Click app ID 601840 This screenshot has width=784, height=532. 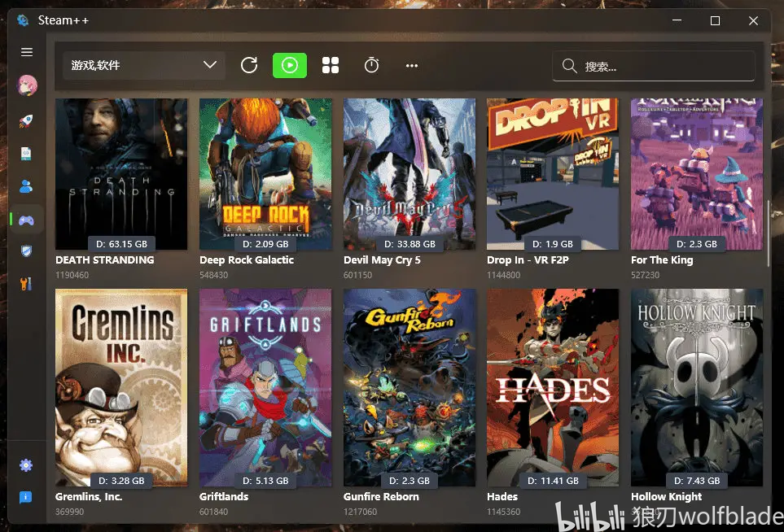213,512
